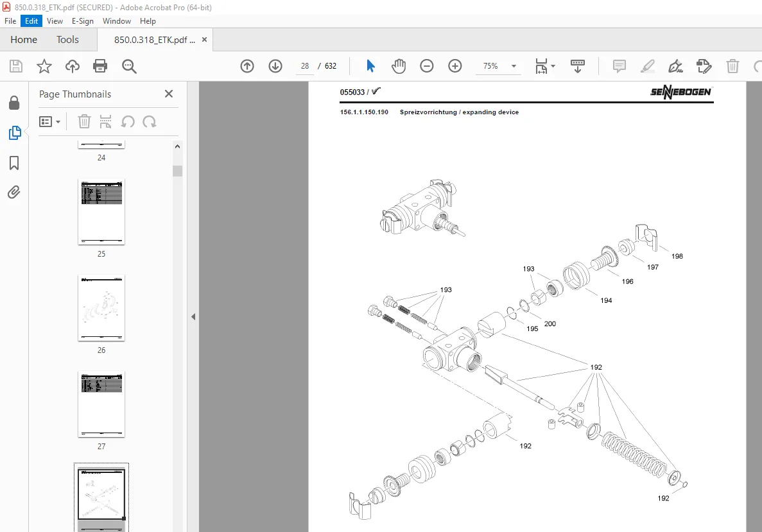Click the thumbnail panel page layout icon
The width and height of the screenshot is (762, 532).
point(105,121)
